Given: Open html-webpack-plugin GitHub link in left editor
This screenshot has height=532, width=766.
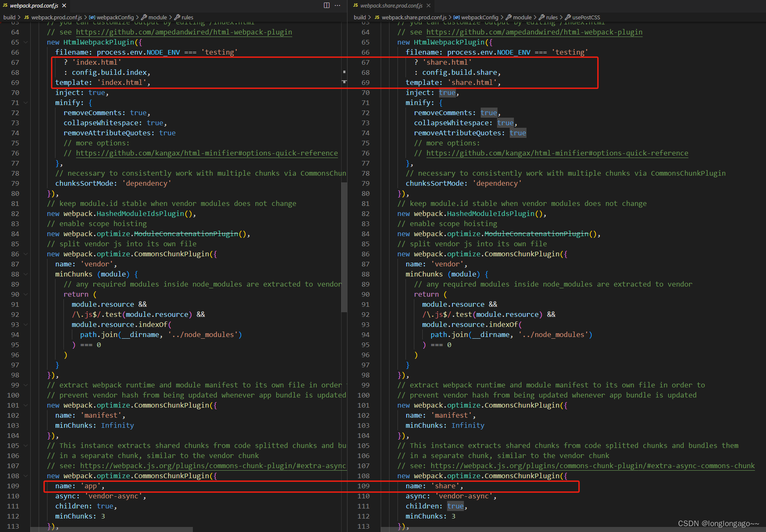Looking at the screenshot, I should [x=184, y=32].
